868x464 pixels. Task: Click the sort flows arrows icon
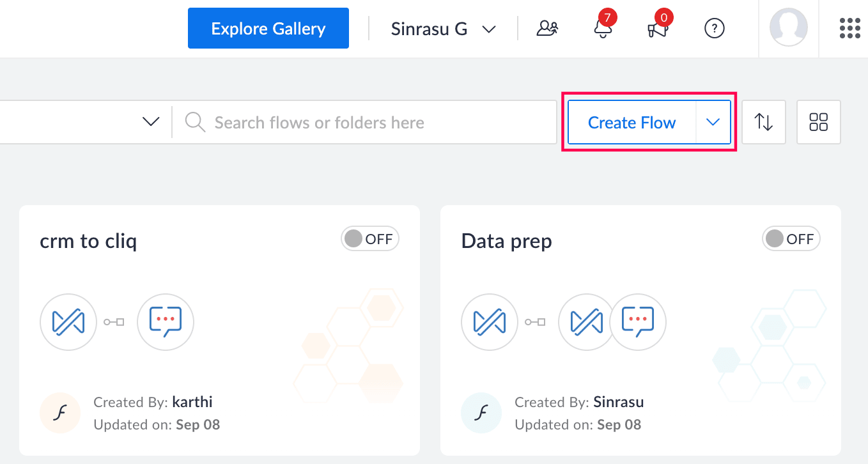(764, 122)
